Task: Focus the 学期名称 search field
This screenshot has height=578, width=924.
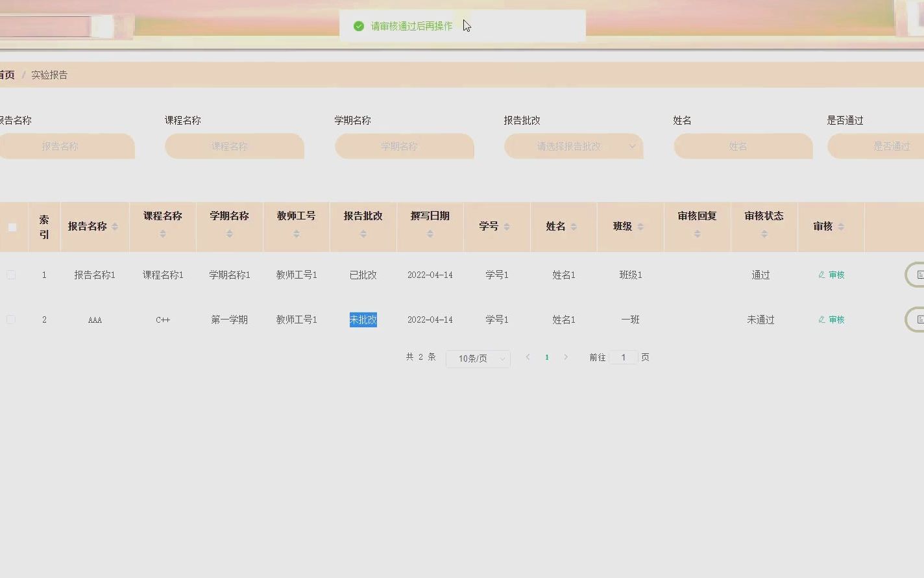Action: click(x=404, y=146)
